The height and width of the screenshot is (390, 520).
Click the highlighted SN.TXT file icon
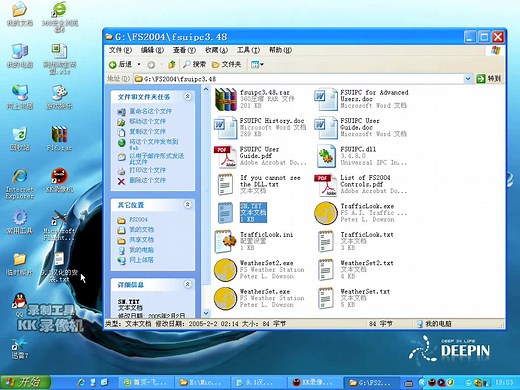click(x=226, y=213)
